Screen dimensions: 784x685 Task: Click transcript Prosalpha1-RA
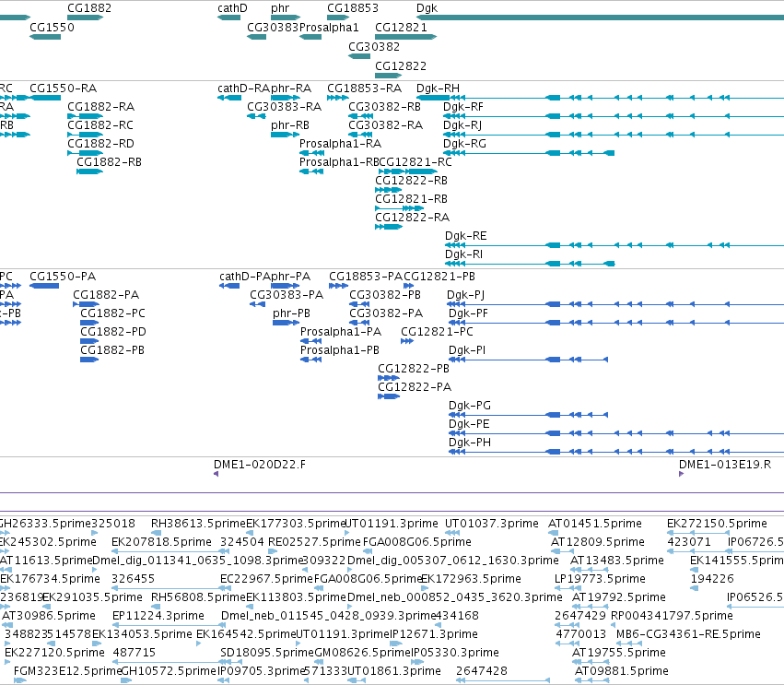pos(311,153)
